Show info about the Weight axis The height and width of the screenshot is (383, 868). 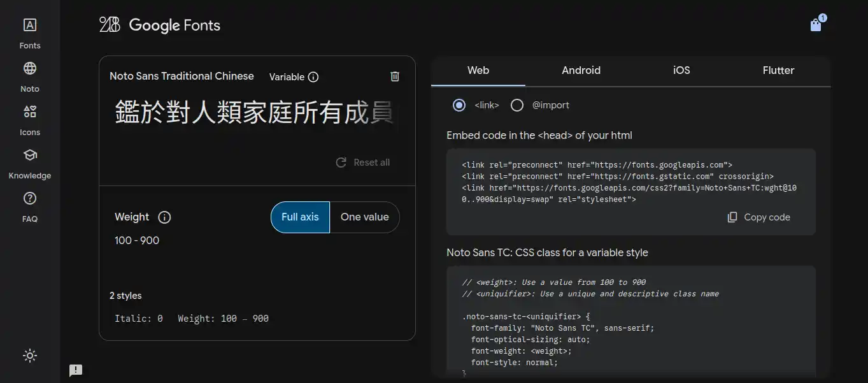click(x=164, y=217)
